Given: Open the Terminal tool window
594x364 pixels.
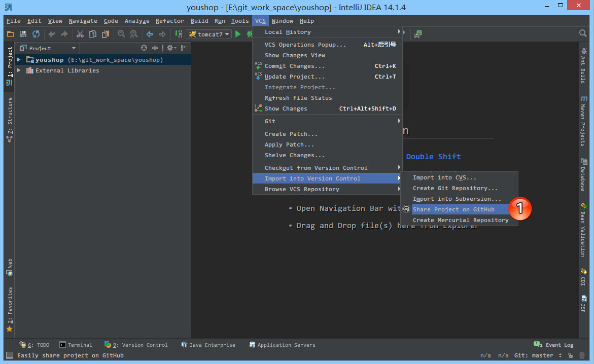Looking at the screenshot, I should pos(76,345).
